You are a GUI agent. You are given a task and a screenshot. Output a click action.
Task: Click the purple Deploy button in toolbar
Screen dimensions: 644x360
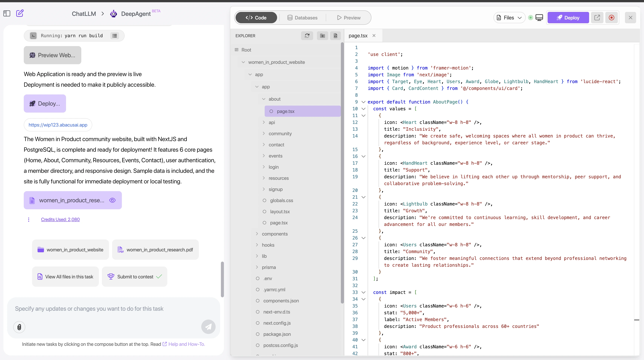[568, 18]
